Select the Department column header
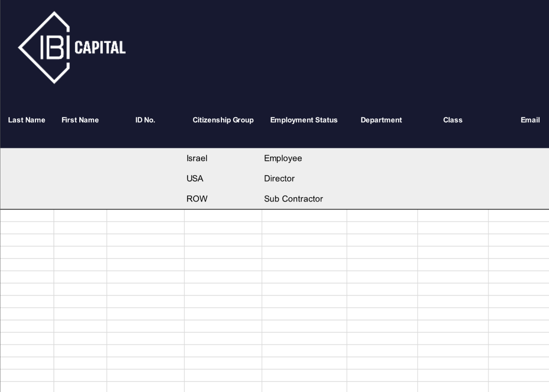 pyautogui.click(x=381, y=120)
